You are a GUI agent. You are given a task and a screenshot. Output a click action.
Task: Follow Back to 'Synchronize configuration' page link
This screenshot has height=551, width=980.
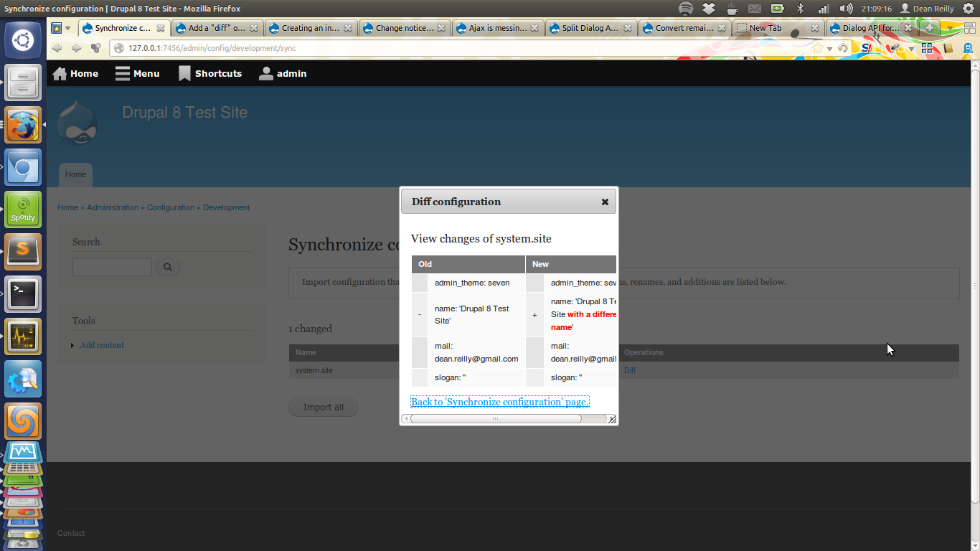pyautogui.click(x=500, y=402)
